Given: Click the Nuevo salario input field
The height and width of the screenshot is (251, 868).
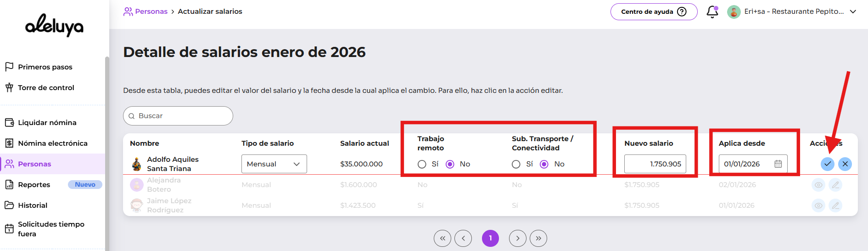Looking at the screenshot, I should pyautogui.click(x=655, y=164).
